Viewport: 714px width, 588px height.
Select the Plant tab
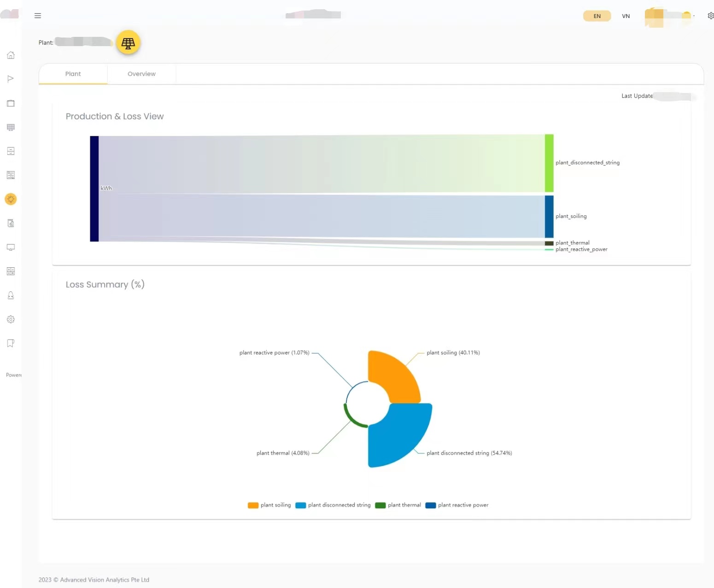[73, 74]
